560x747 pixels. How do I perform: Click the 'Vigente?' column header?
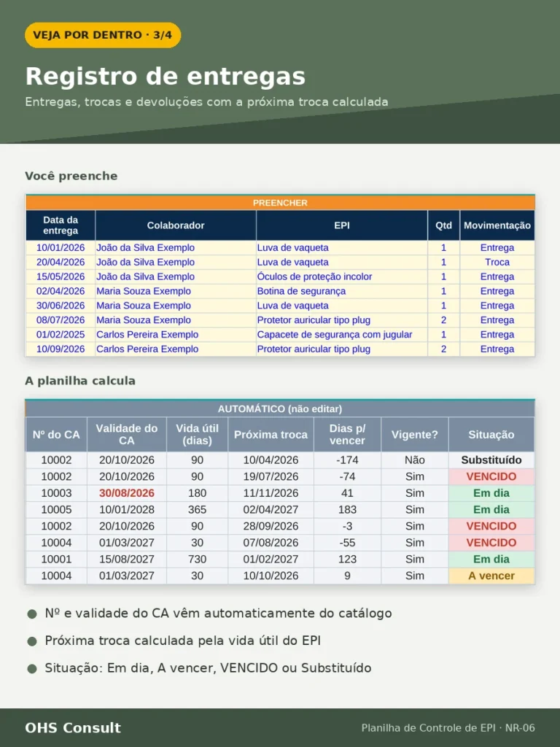(415, 435)
